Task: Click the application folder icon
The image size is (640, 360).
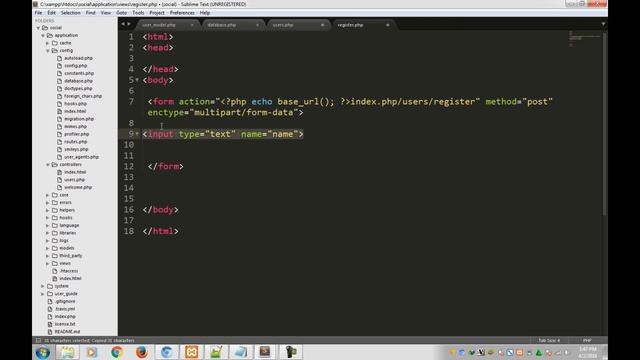Action: click(x=50, y=36)
